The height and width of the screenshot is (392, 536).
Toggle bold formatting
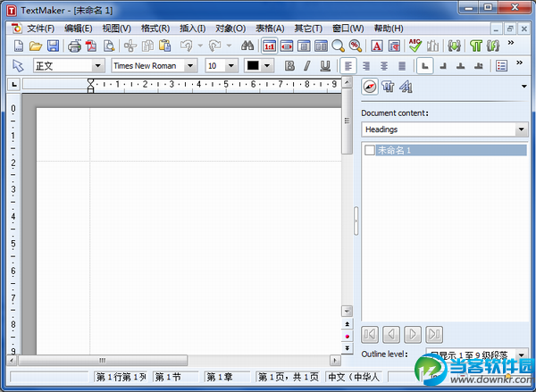[x=289, y=65]
